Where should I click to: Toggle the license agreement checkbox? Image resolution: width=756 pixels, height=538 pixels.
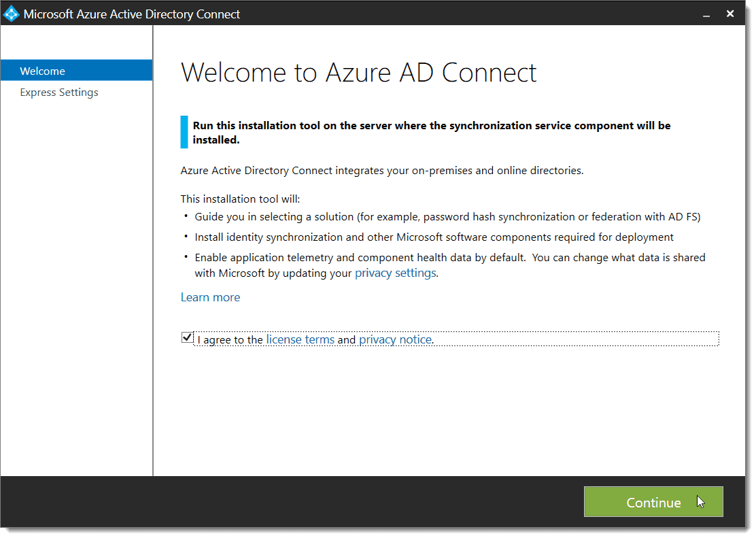click(x=187, y=338)
